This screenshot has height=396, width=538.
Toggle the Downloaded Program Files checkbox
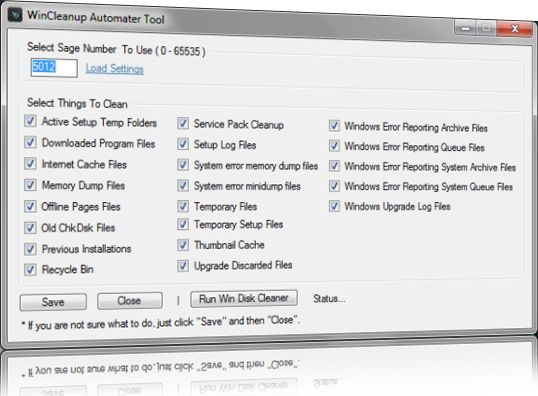pos(30,142)
